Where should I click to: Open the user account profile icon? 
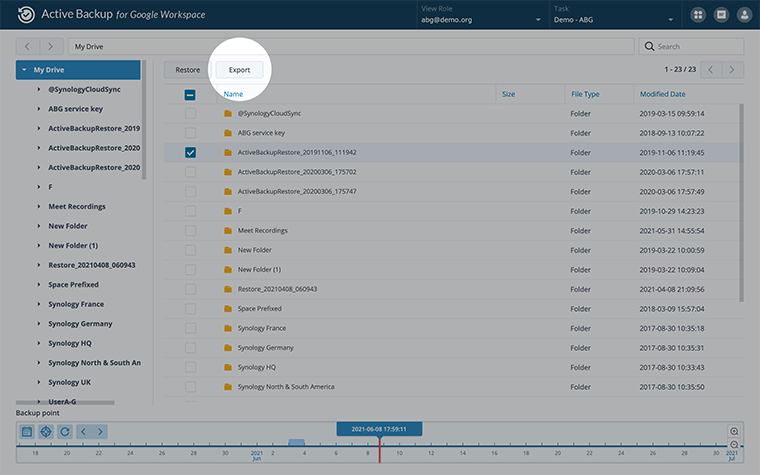pos(744,15)
